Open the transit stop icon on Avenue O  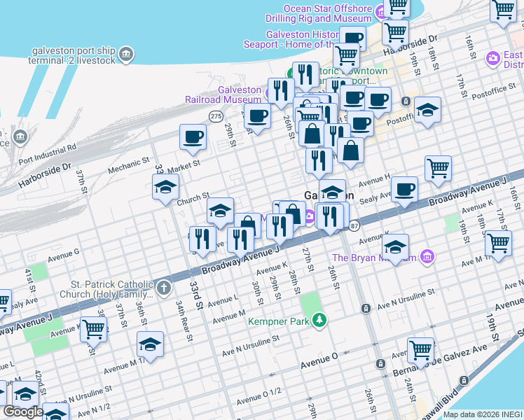point(380,363)
